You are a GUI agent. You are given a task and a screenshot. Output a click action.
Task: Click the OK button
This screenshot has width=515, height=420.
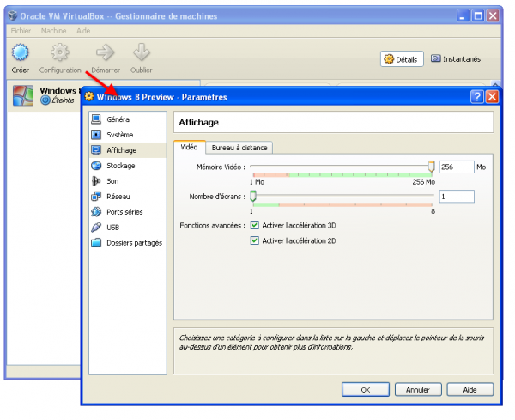tap(365, 389)
